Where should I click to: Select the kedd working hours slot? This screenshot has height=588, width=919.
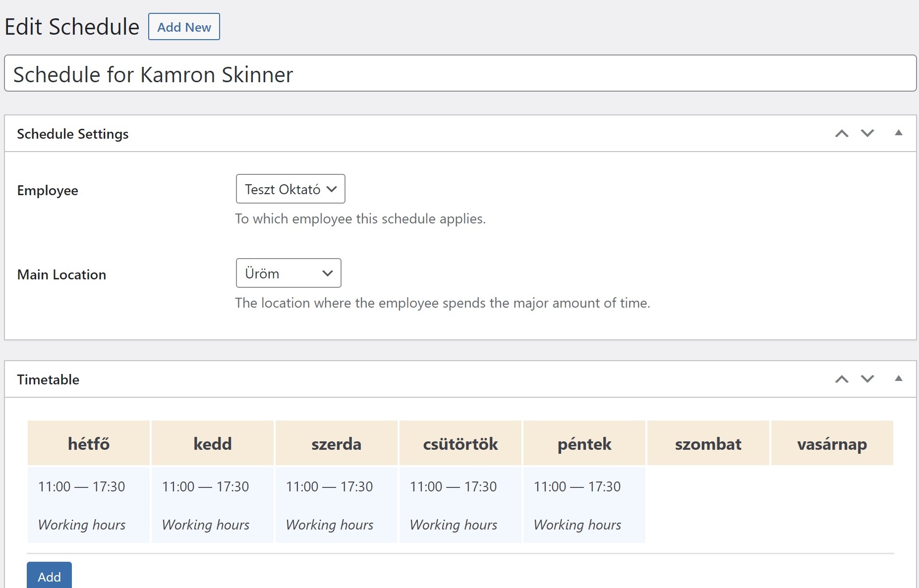[212, 505]
